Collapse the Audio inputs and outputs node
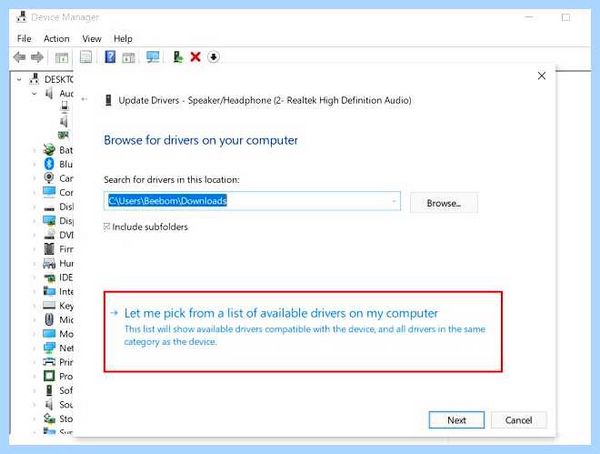The height and width of the screenshot is (454, 600). [x=34, y=93]
